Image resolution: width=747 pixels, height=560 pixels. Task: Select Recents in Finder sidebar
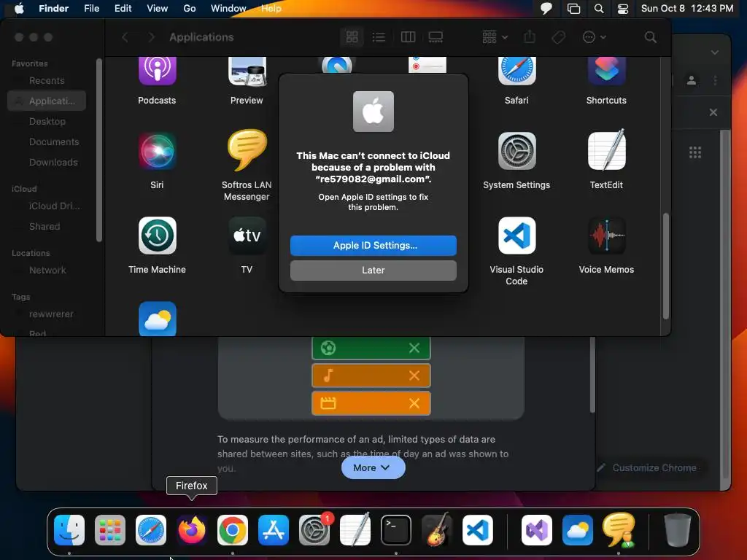pyautogui.click(x=47, y=80)
